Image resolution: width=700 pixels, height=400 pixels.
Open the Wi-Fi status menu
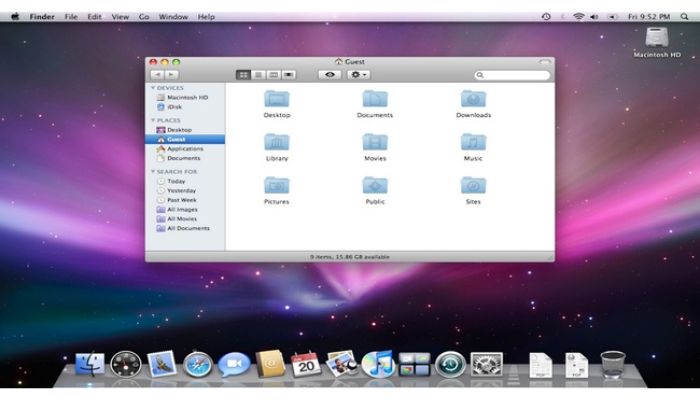click(x=579, y=17)
